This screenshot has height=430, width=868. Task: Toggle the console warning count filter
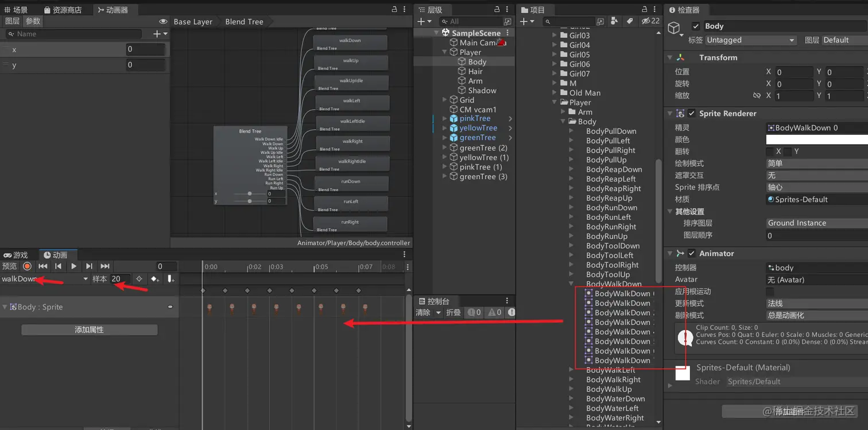point(495,312)
